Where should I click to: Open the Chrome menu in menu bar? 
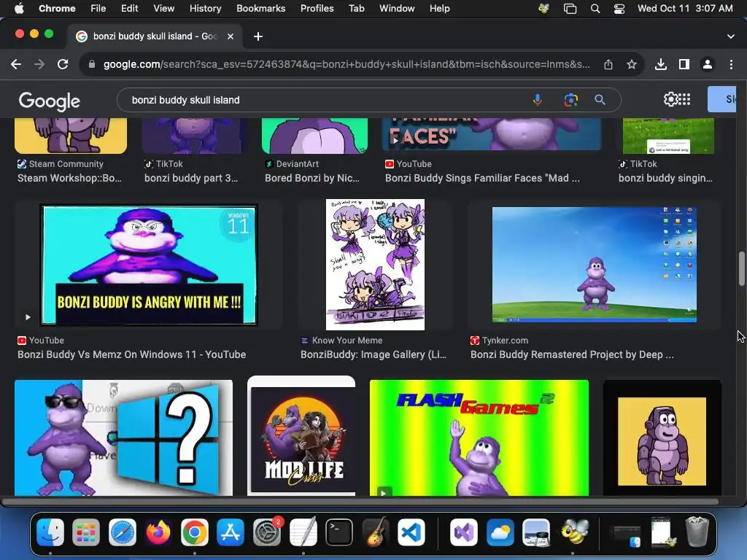(x=57, y=8)
